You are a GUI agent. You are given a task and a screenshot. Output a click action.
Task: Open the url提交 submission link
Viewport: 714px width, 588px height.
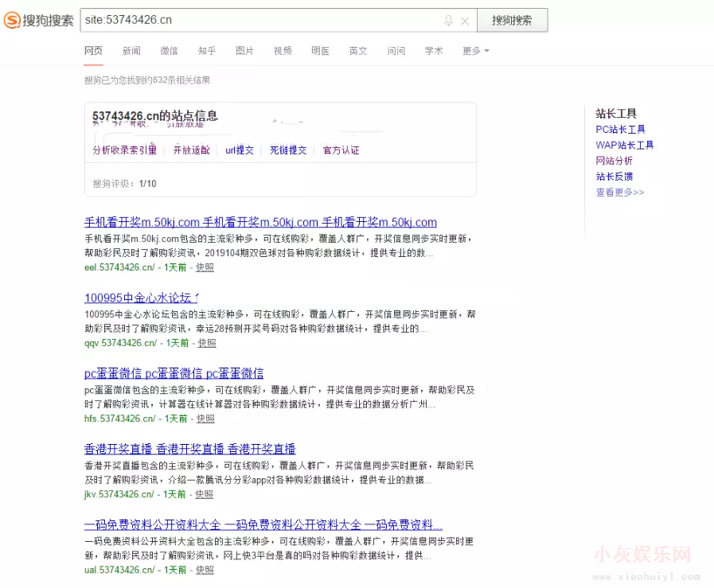coord(240,150)
